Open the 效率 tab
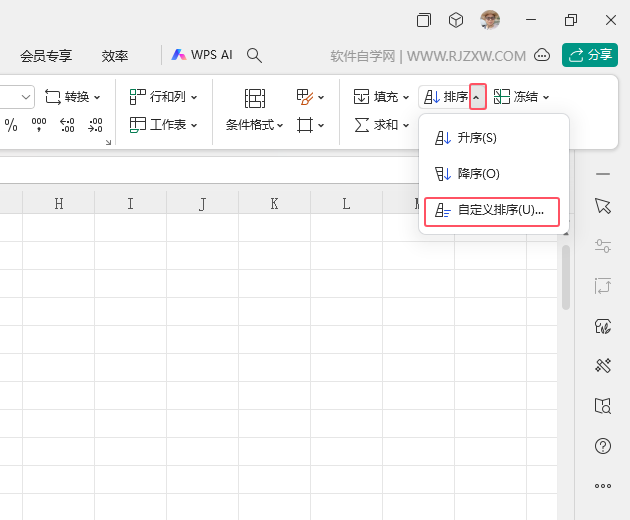 (115, 56)
